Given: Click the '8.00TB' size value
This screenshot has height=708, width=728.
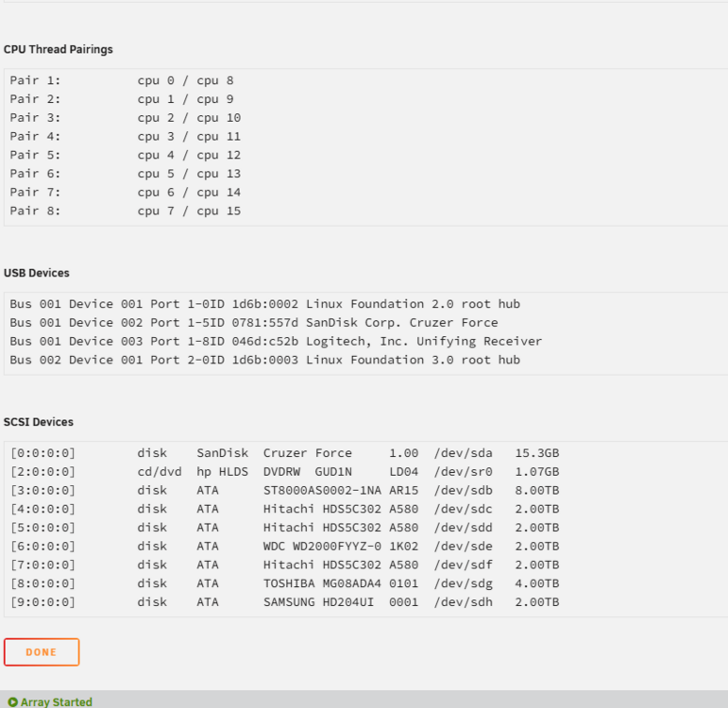Looking at the screenshot, I should pyautogui.click(x=536, y=490).
